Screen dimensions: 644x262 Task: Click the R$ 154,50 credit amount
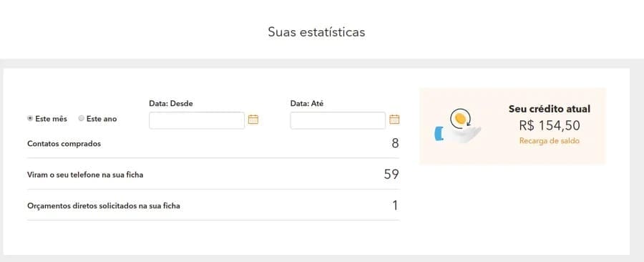pos(549,125)
